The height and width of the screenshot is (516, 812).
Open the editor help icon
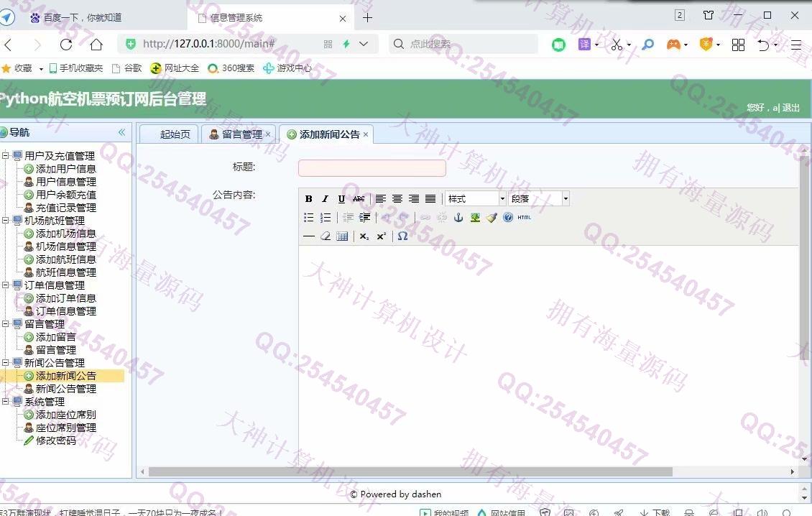coord(508,218)
